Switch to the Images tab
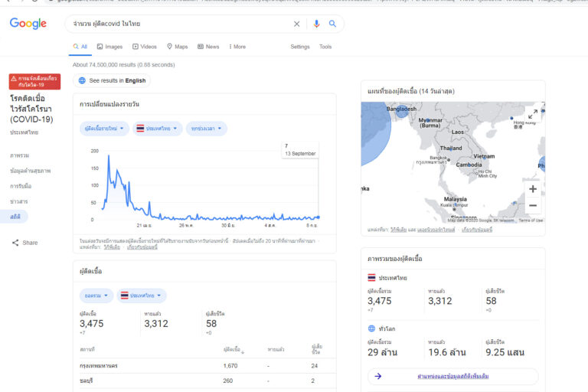This screenshot has width=588, height=392. pos(109,47)
